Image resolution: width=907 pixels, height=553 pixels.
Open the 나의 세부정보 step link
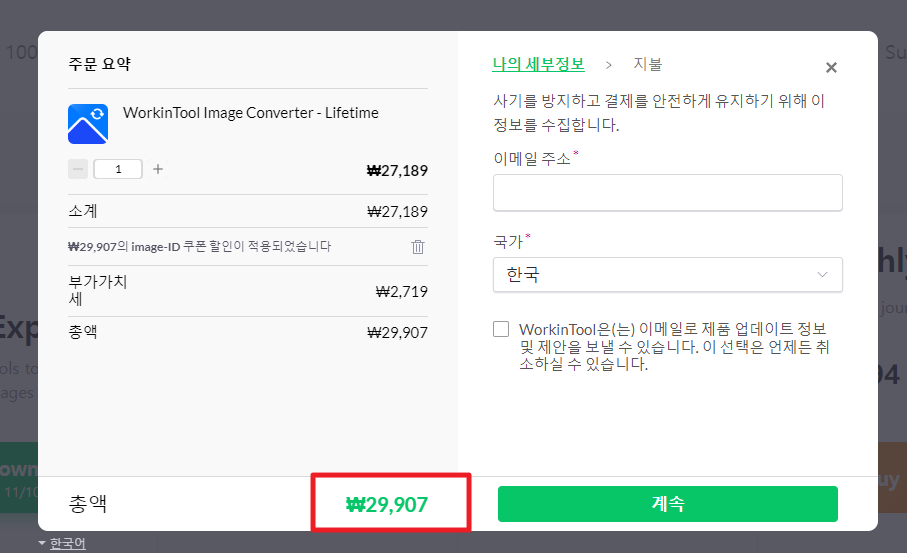coord(538,64)
